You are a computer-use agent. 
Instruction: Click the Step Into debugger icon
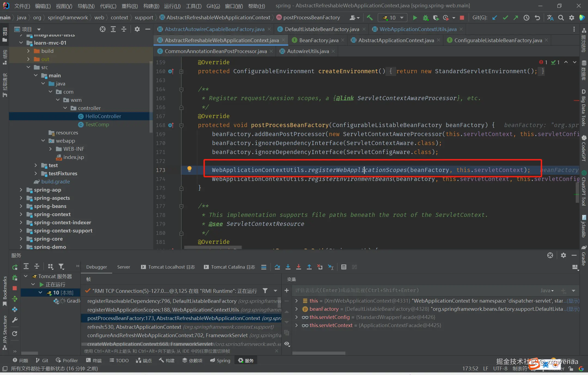288,267
